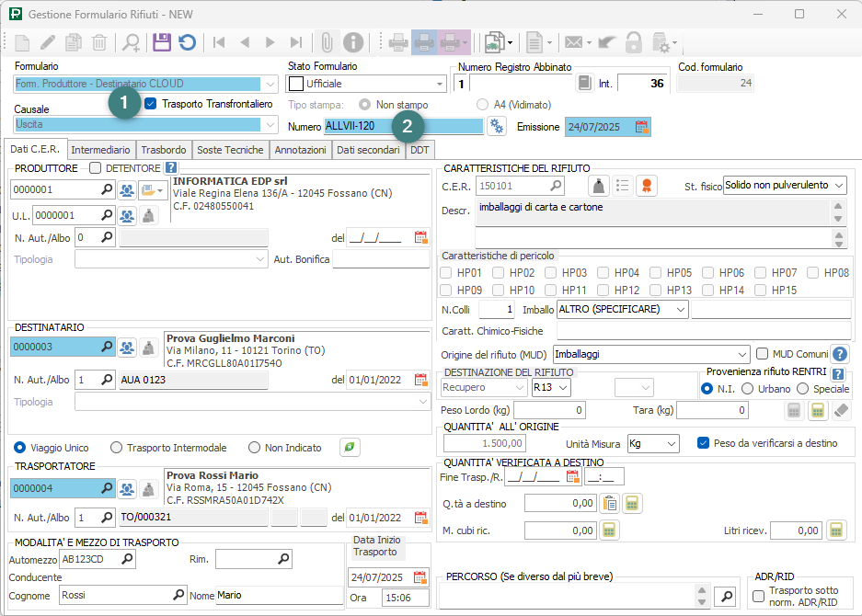Select the Trasporto Intermodale radio button
This screenshot has width=862, height=616.
[116, 448]
